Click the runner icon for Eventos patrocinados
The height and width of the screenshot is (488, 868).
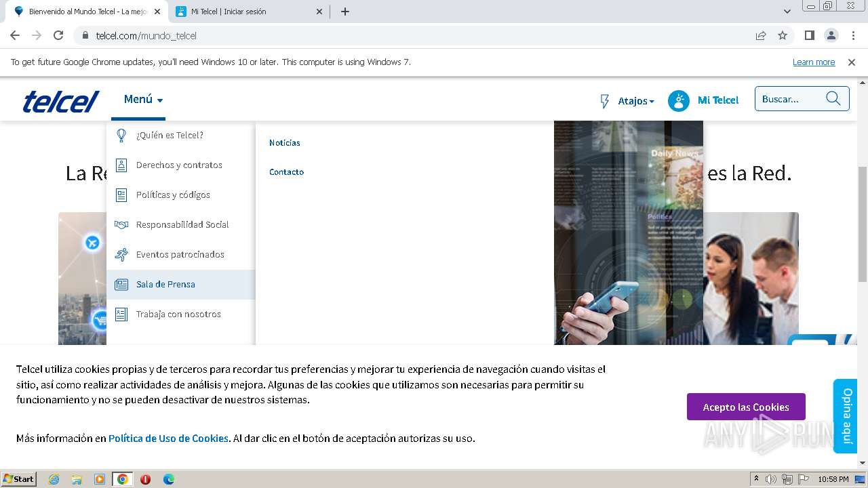coord(121,255)
